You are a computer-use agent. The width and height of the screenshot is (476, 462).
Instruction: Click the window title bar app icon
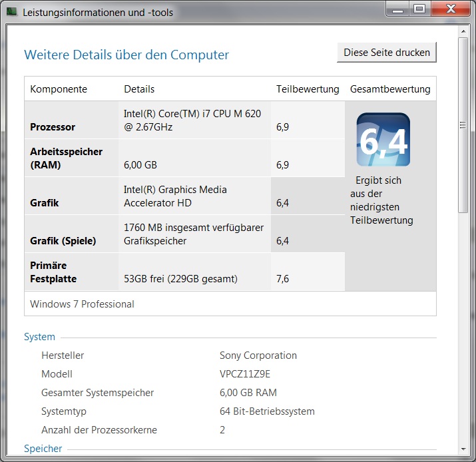[x=12, y=12]
